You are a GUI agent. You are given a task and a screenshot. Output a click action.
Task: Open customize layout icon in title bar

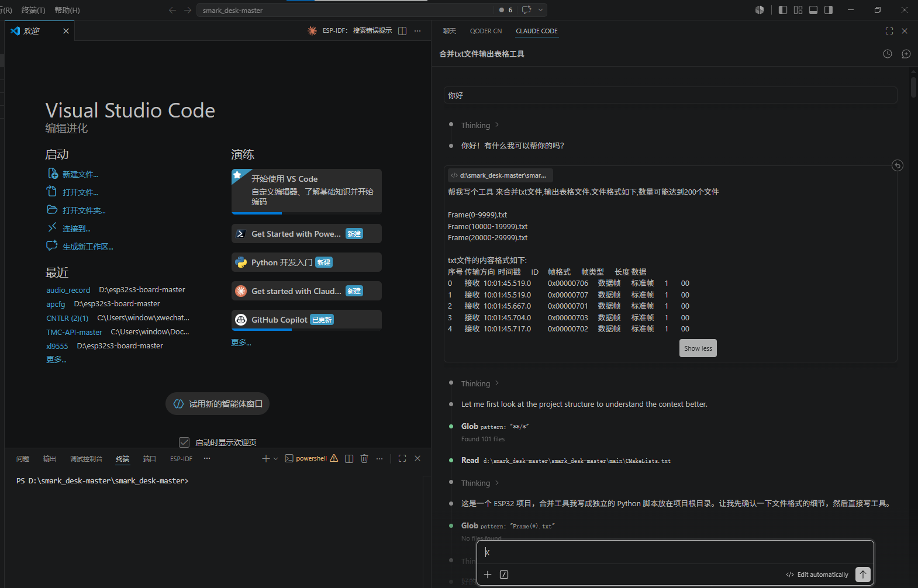(x=798, y=10)
